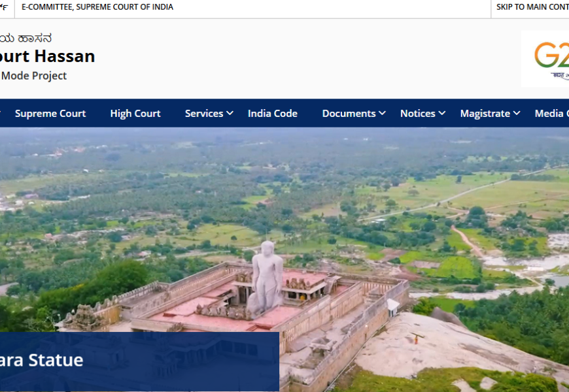Choose the Magistrate menu label
This screenshot has height=392, width=569.
pyautogui.click(x=485, y=114)
